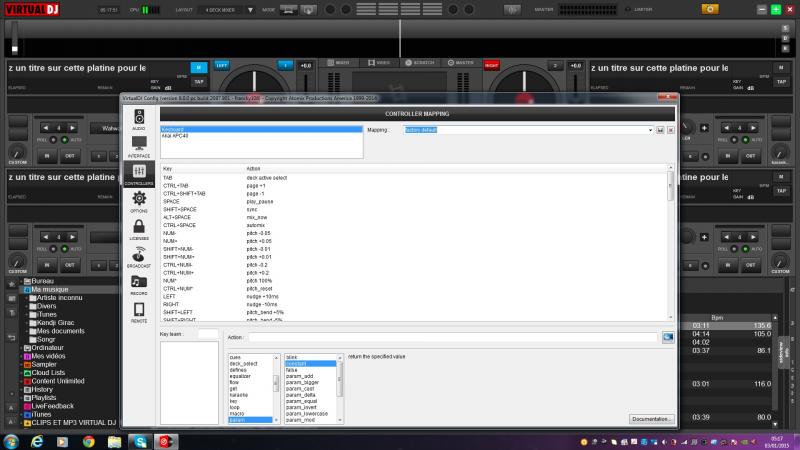Image resolution: width=800 pixels, height=450 pixels.
Task: Select 'param_add' in the action list
Action: point(299,376)
